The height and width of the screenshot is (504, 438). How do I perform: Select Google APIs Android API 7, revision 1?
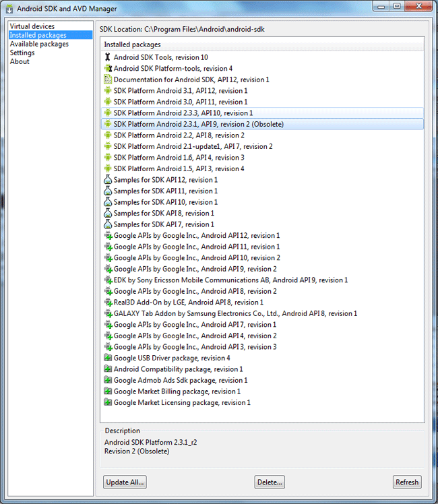pos(195,325)
